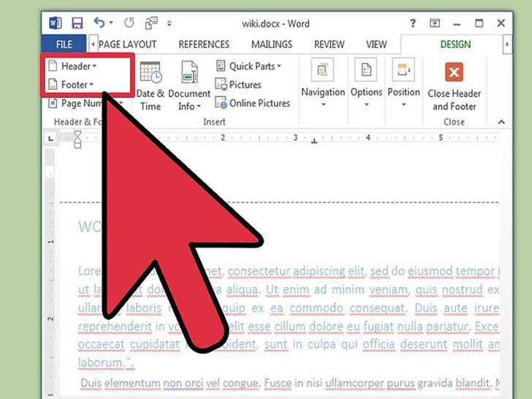
Task: Click the word 'ullamcorper' in last line
Action: 354,383
